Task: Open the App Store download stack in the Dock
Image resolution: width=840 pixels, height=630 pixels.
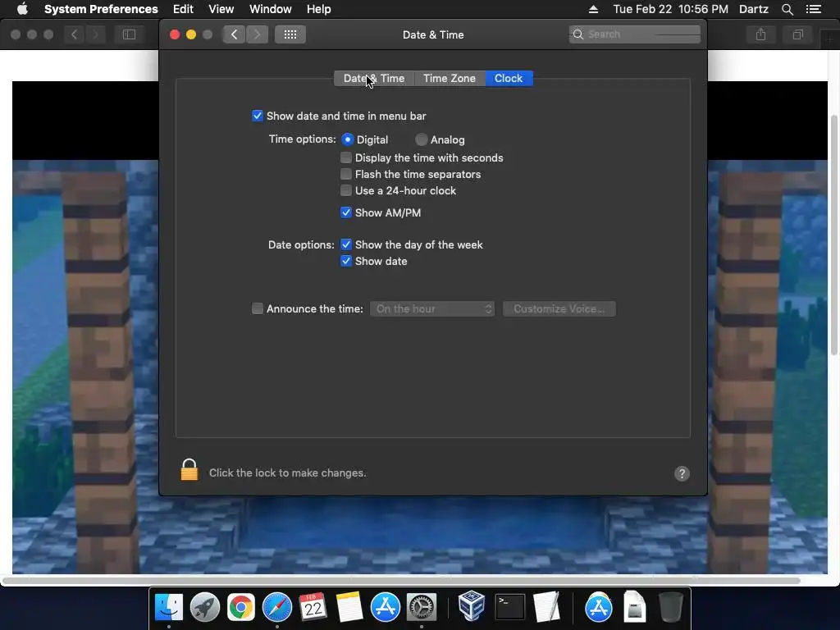Action: (x=598, y=608)
